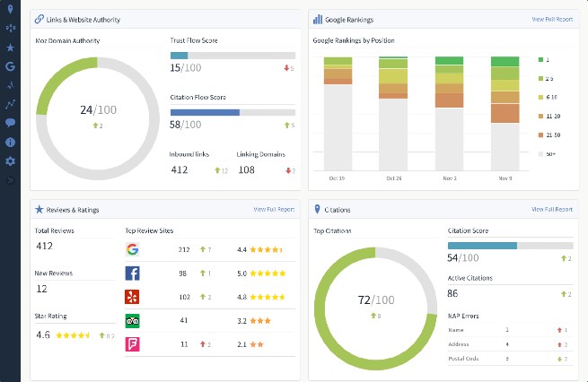Click the Citation Score progress bar
Viewport: 588px width, 382px height.
511,246
